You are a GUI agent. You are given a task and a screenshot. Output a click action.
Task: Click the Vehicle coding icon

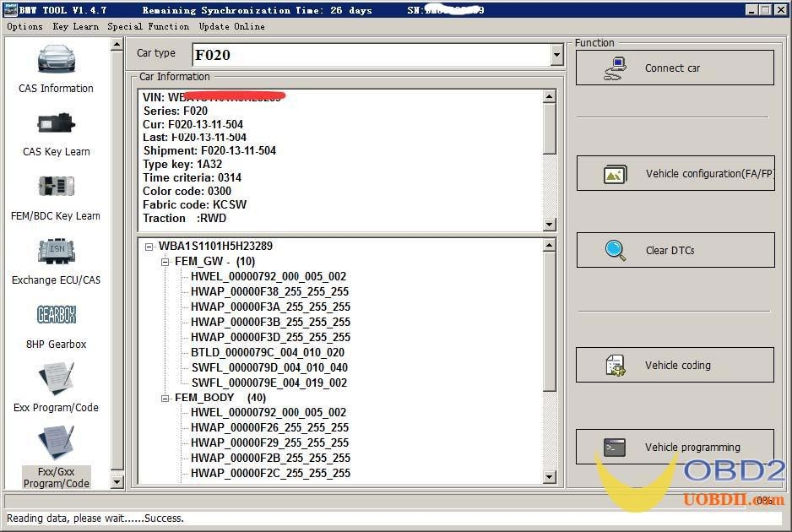point(614,365)
